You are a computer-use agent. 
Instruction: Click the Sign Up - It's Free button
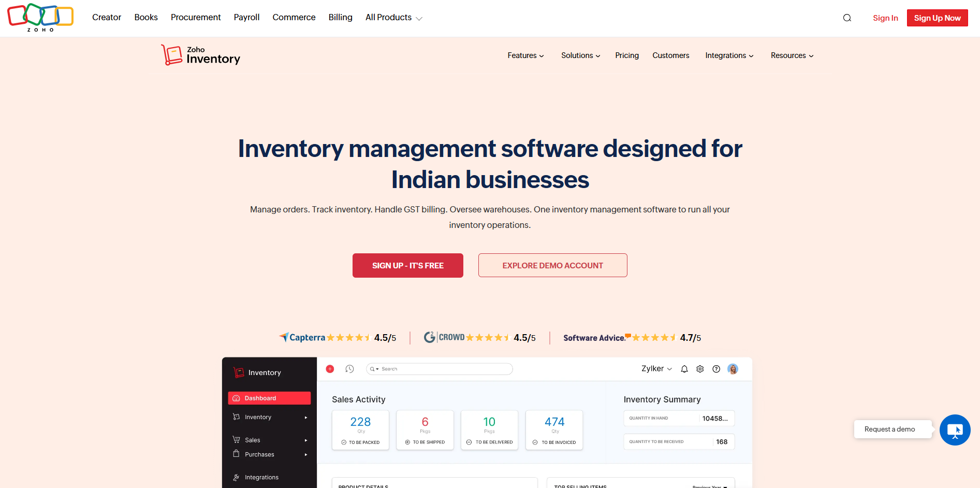[407, 265]
